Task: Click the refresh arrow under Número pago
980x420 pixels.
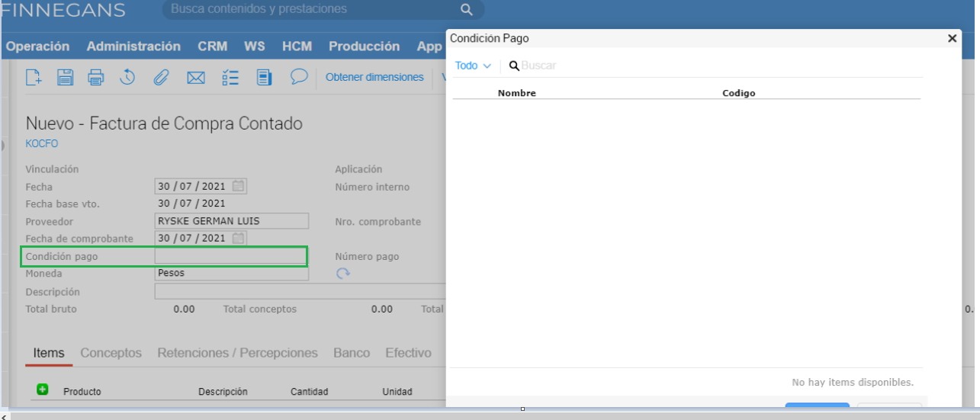Action: tap(343, 274)
